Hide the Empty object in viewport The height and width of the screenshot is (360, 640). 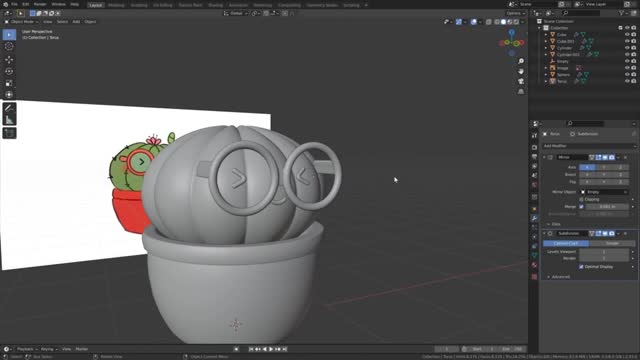click(627, 61)
